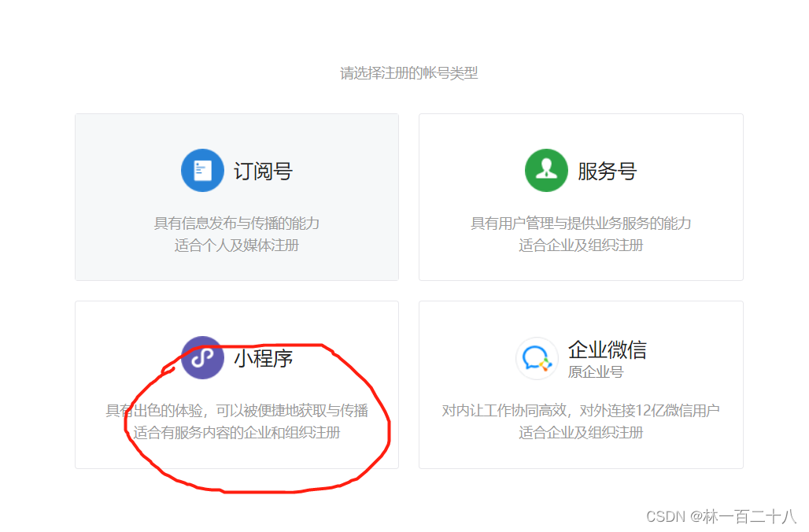Click the purple 小程序 circular icon
Screen dimensions: 809x532
pyautogui.click(x=202, y=358)
